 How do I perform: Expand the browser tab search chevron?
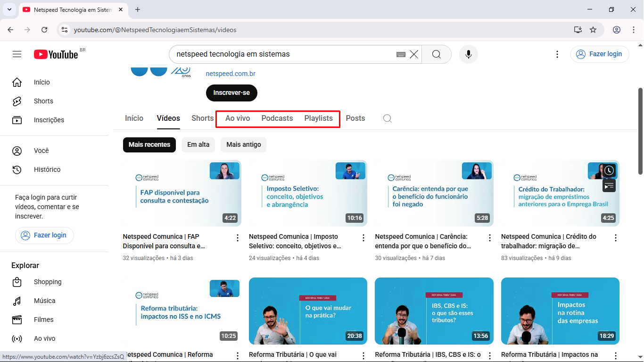(x=9, y=9)
